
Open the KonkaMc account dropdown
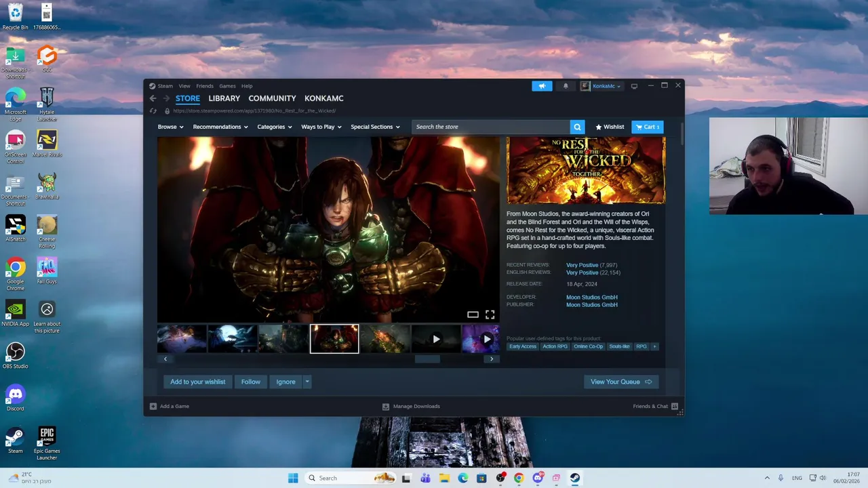point(601,86)
